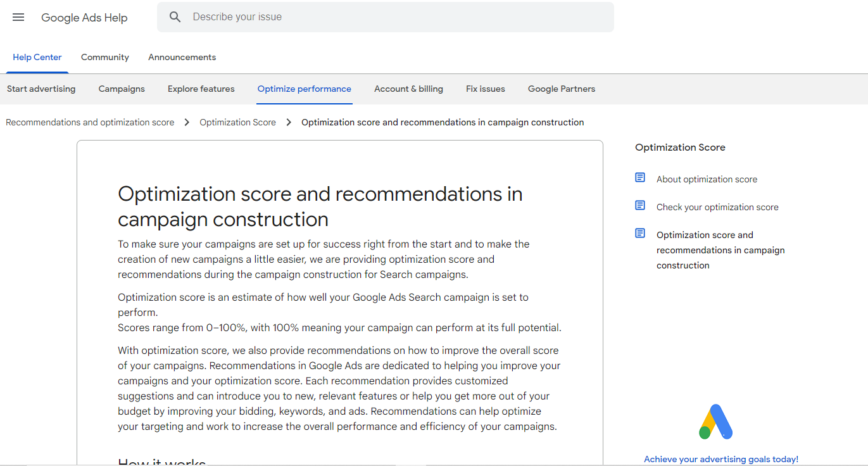This screenshot has height=466, width=868.
Task: Open the Account & billing section
Action: click(x=408, y=89)
